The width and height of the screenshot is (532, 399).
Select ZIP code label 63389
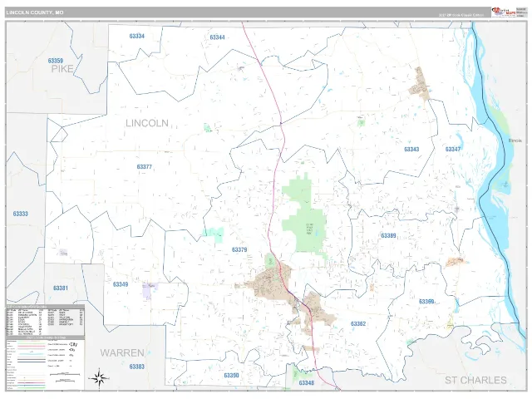point(388,235)
